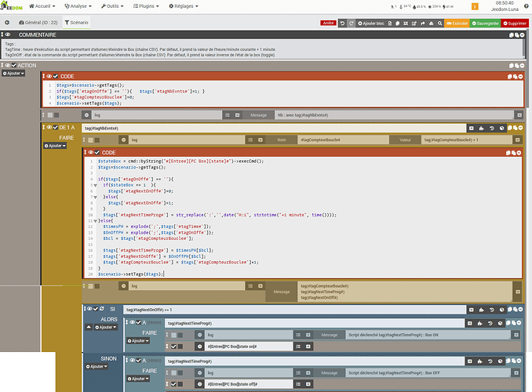Open the Ajouter dropdown under FAIRE in loop

55,146
